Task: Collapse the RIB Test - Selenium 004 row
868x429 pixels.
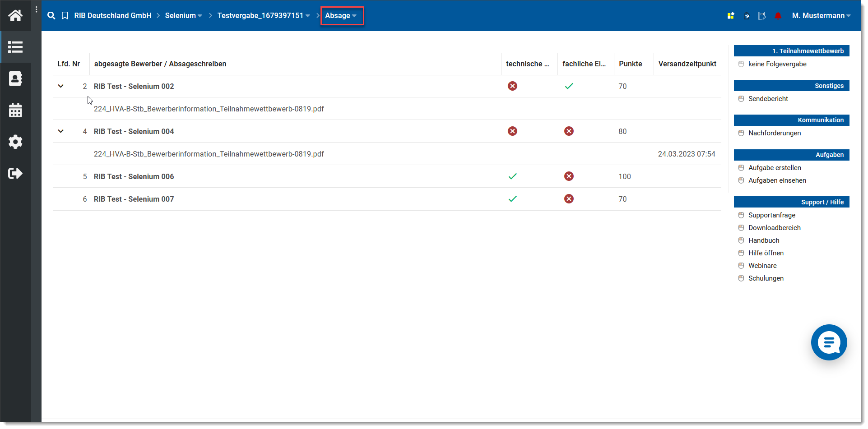Action: [x=61, y=131]
